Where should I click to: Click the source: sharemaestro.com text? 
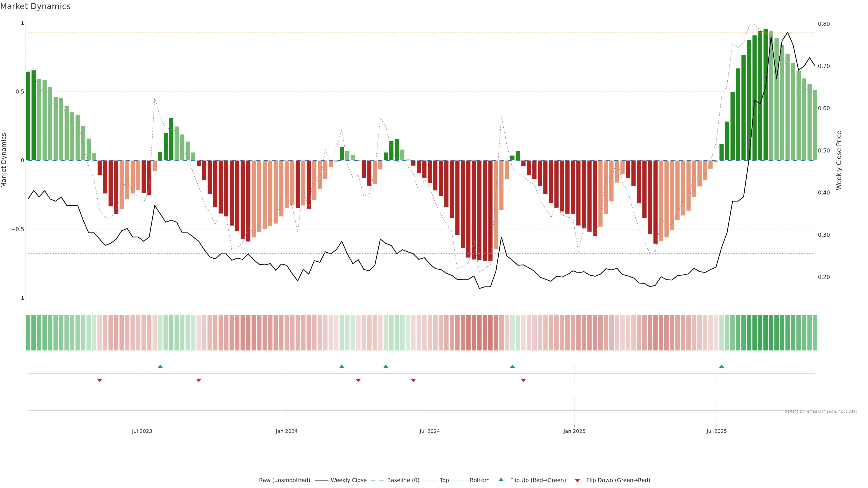click(x=821, y=411)
